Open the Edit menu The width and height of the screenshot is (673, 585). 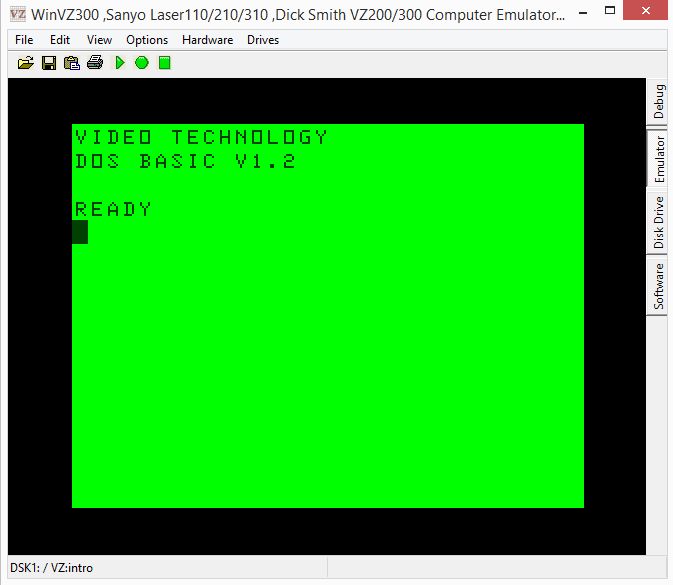(x=60, y=40)
